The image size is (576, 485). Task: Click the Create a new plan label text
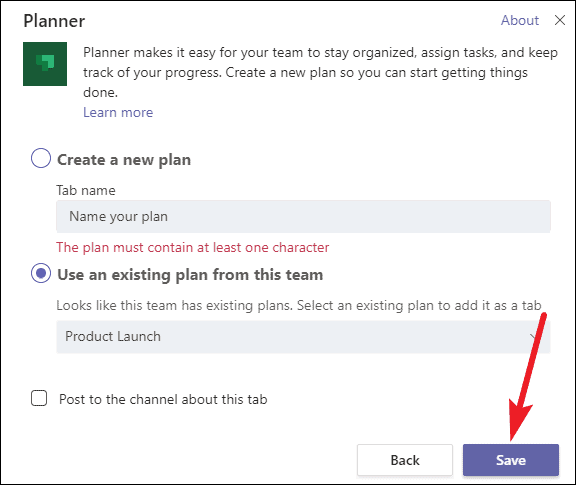point(124,160)
